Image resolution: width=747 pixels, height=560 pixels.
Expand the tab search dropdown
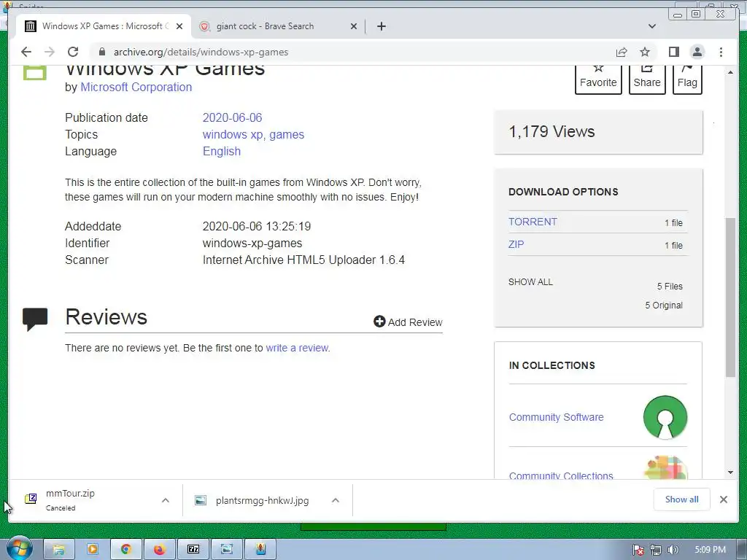click(x=652, y=26)
